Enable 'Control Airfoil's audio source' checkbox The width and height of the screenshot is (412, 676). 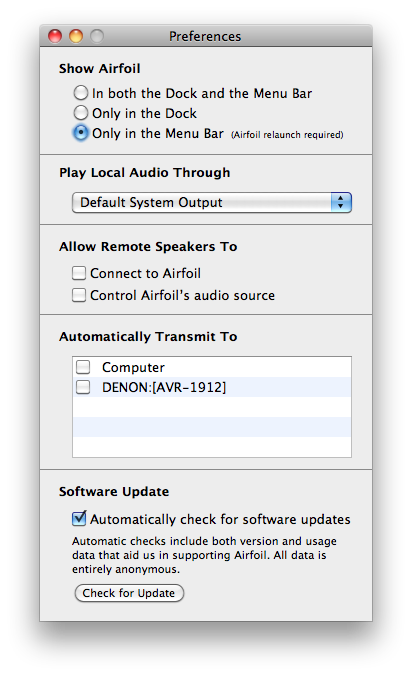(x=79, y=295)
